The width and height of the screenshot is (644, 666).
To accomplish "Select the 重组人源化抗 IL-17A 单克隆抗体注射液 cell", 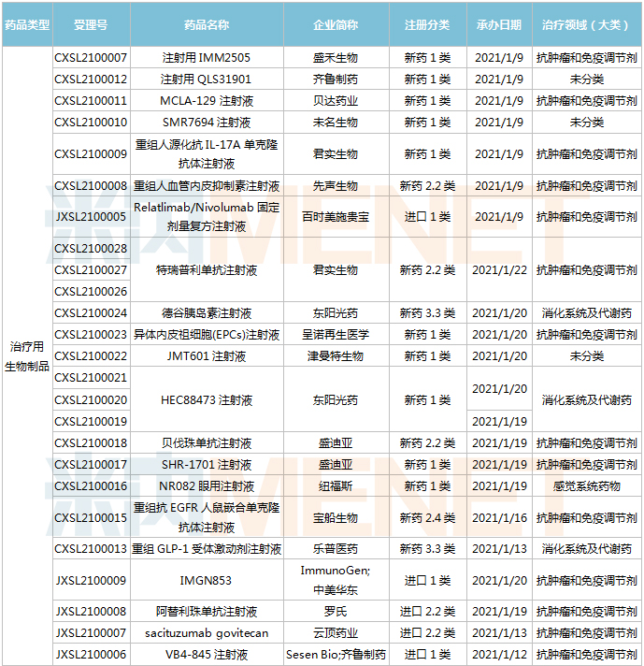I will (207, 153).
